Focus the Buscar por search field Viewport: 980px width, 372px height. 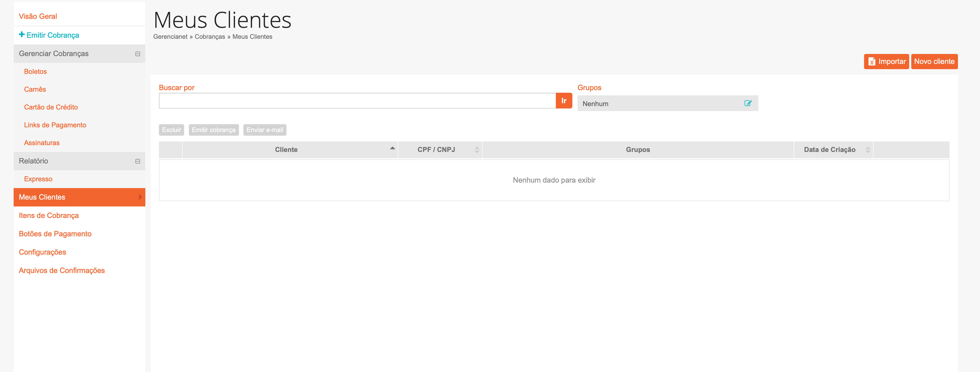[x=357, y=101]
